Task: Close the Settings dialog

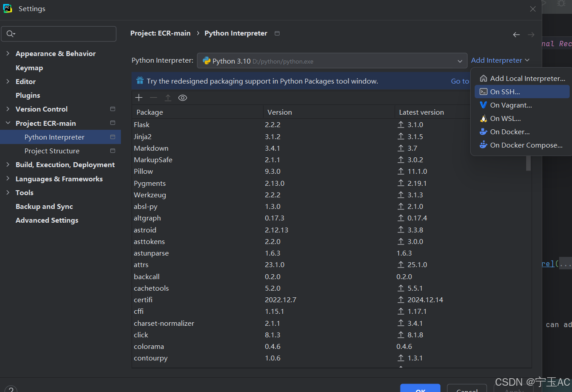Action: tap(533, 9)
